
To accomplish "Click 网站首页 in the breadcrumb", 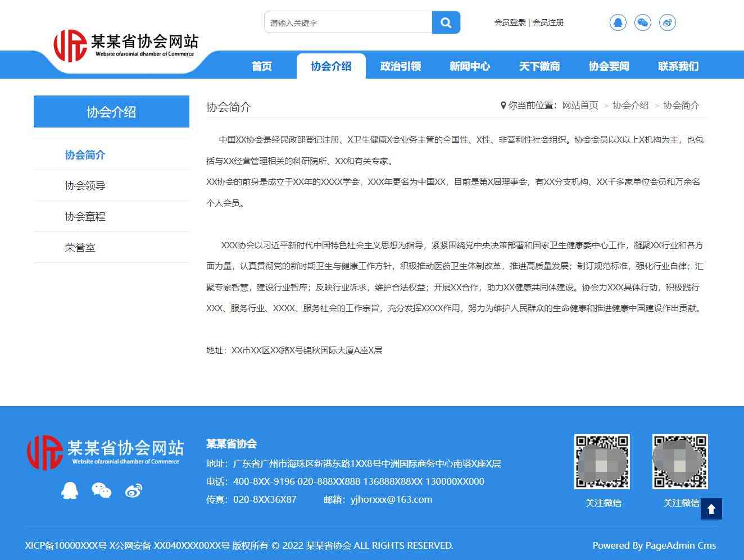I will point(580,106).
